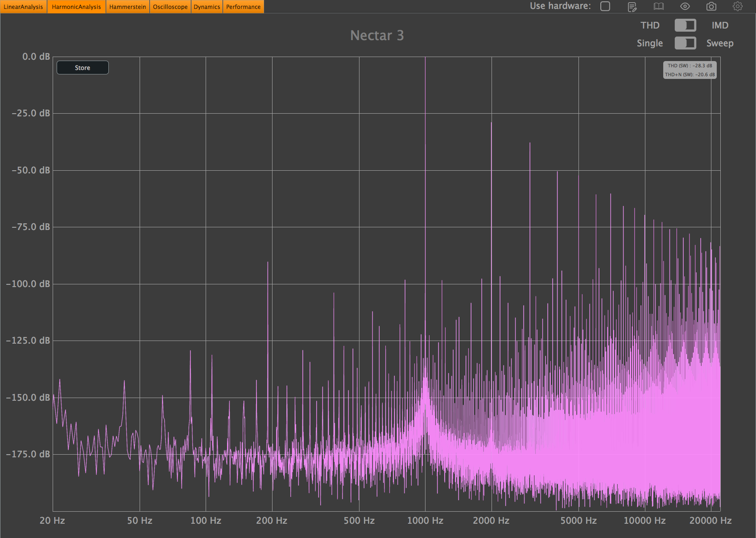Click the notes edit icon
756x538 pixels.
click(632, 7)
